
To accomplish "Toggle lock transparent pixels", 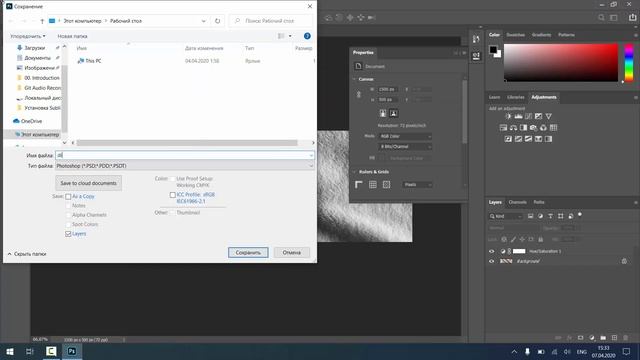I will [504, 240].
